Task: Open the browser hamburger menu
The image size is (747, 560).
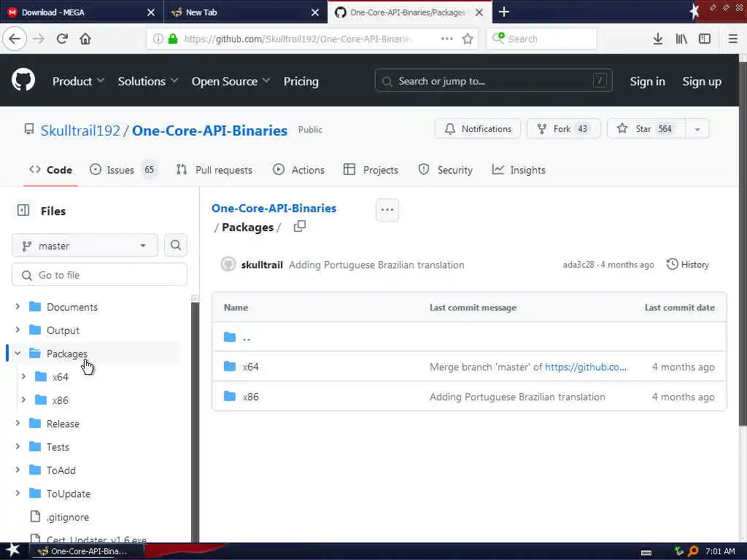Action: pos(733,39)
